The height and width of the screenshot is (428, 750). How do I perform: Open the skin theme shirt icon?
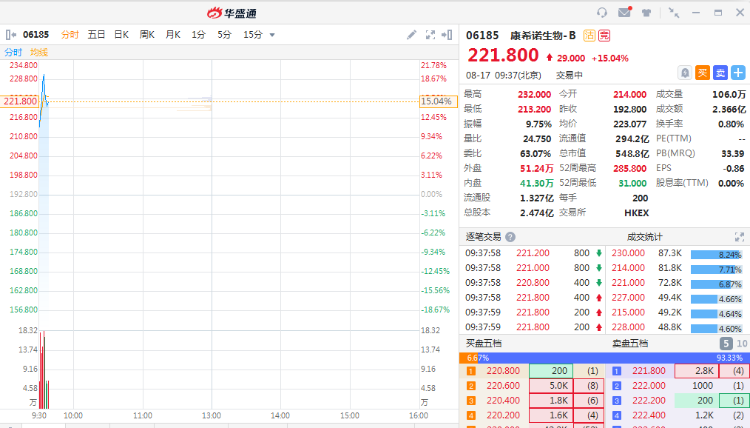click(646, 13)
